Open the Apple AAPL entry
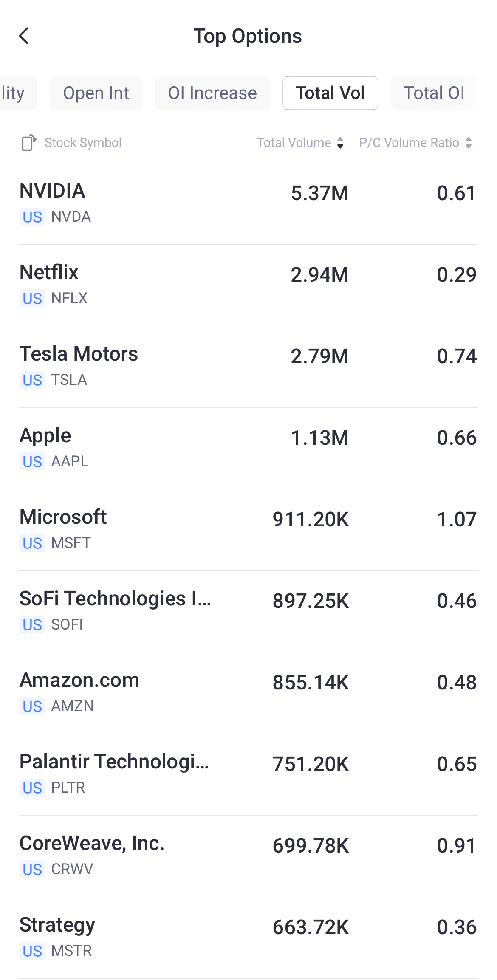 [x=248, y=448]
